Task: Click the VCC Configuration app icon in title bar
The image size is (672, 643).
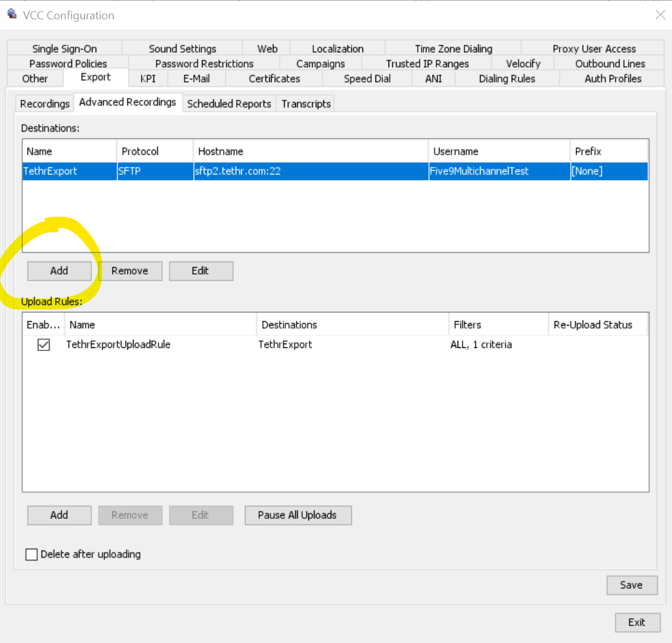Action: click(x=11, y=14)
